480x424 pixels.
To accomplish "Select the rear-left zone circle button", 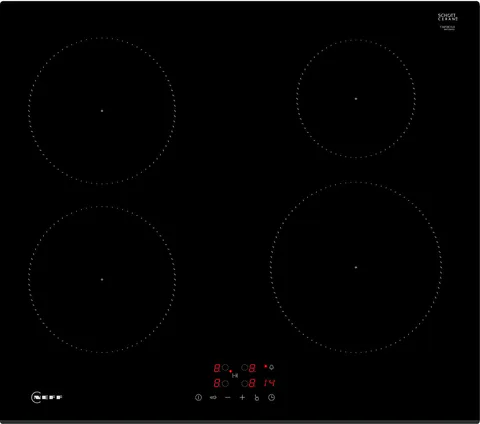I will (225, 367).
